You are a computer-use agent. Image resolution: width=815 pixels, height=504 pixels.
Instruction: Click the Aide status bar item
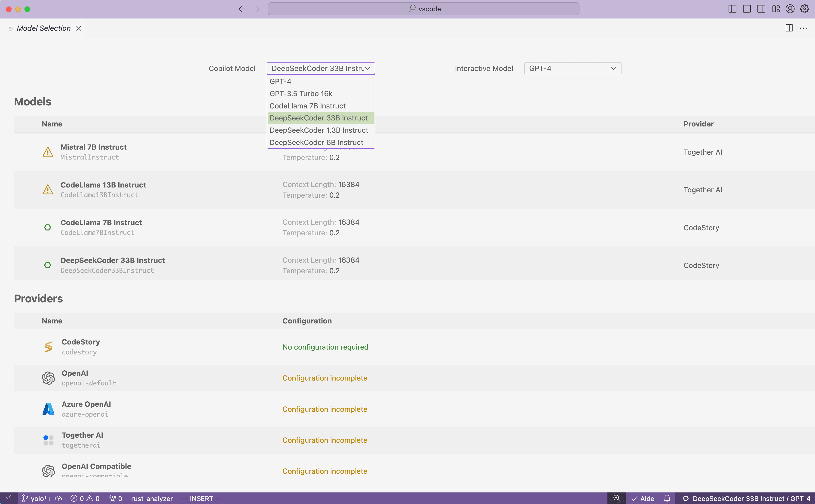coord(643,498)
